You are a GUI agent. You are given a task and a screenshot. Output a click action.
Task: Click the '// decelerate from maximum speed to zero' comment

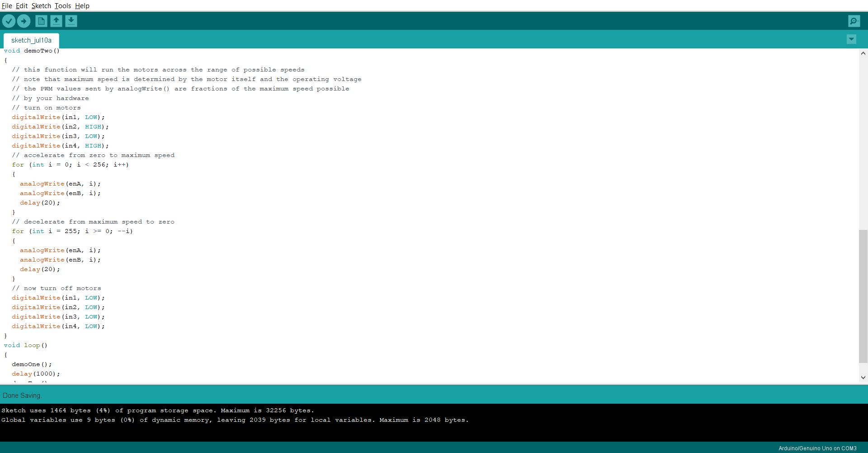tap(93, 222)
